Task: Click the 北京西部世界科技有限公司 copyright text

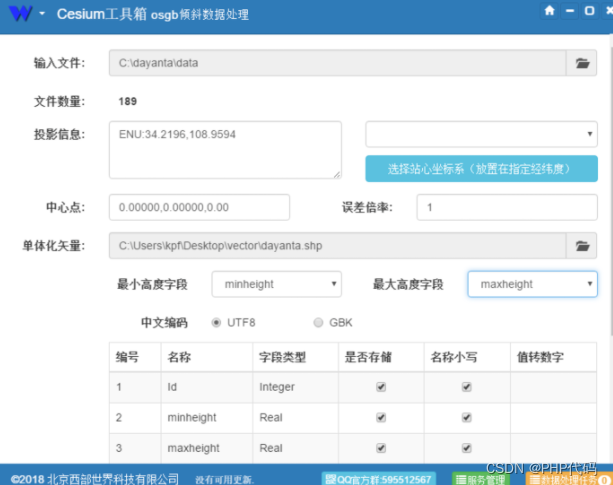Action: click(x=95, y=479)
